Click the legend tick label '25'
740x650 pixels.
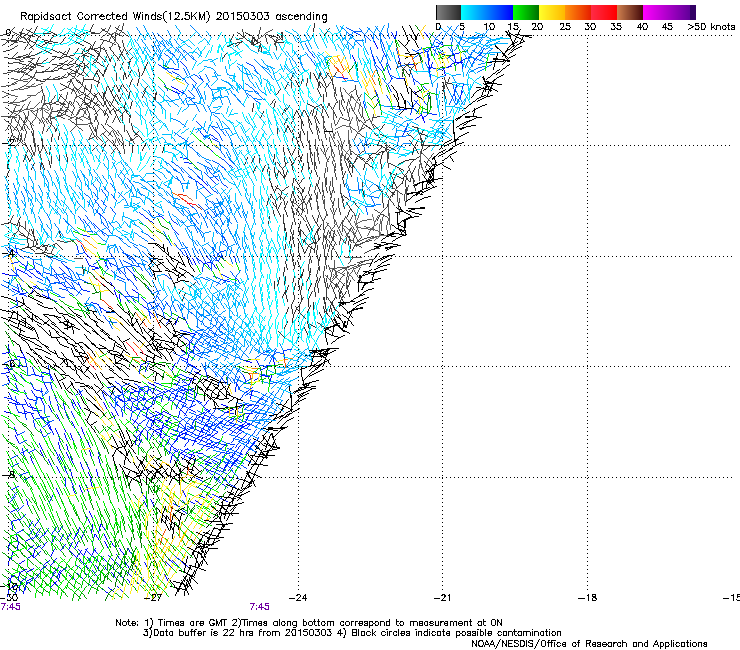(565, 27)
